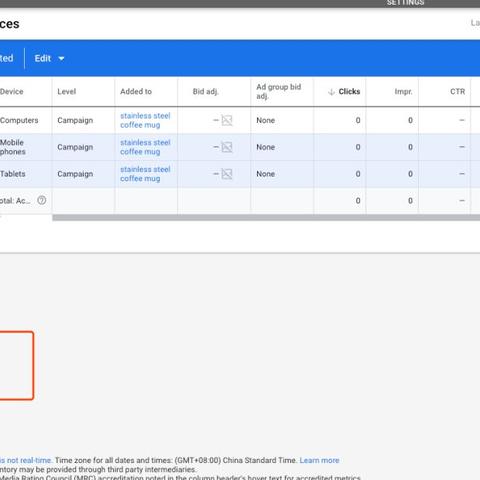480x480 pixels.
Task: Click Campaign level in Tablets row
Action: pyautogui.click(x=75, y=174)
